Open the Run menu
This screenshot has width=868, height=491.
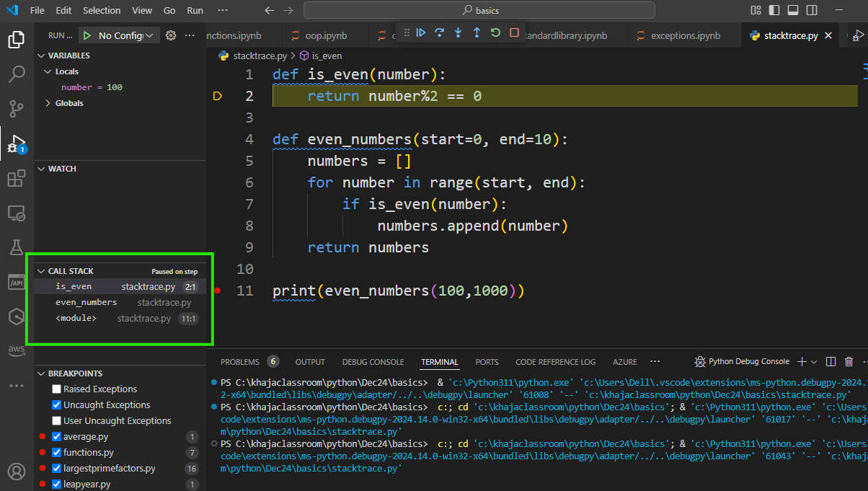point(195,10)
